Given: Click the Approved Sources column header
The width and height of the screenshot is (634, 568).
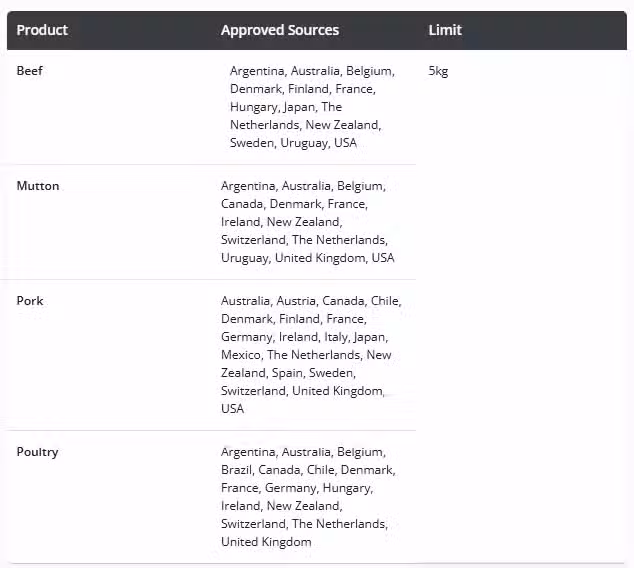Looking at the screenshot, I should tap(280, 30).
